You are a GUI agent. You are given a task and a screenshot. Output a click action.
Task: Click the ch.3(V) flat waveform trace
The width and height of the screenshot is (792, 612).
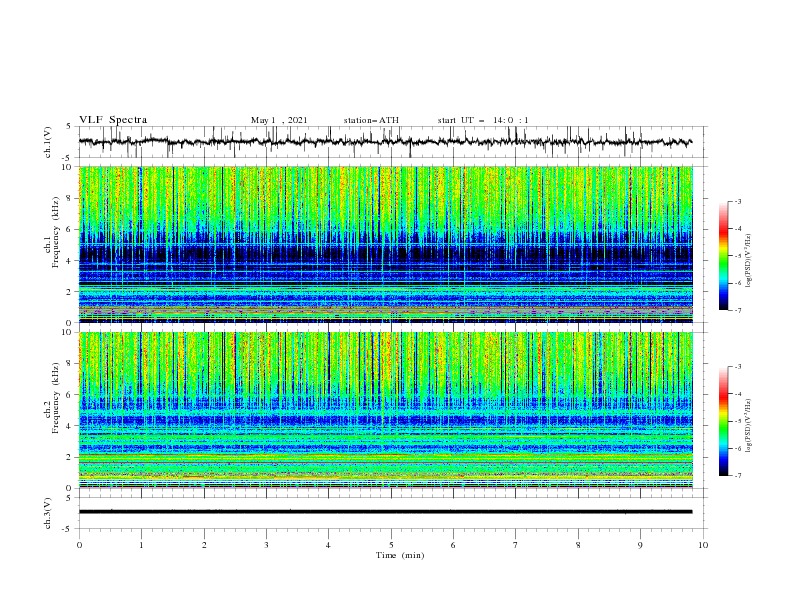click(385, 512)
